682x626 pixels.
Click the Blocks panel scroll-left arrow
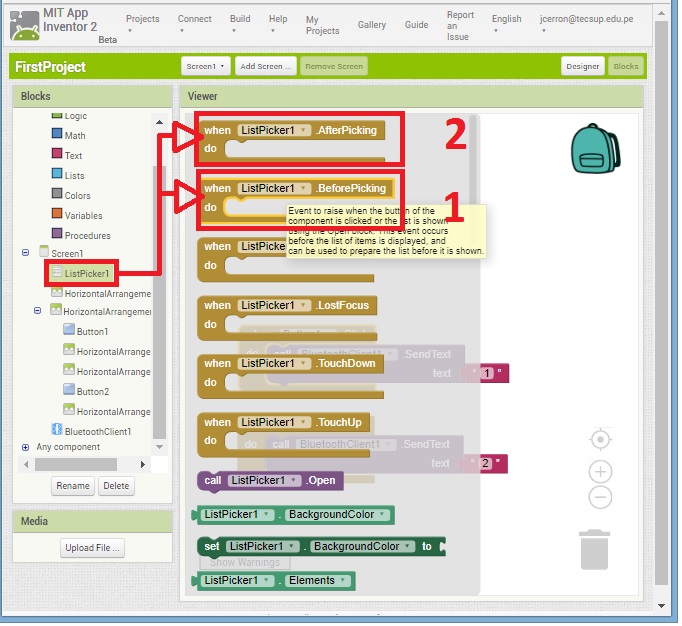[x=26, y=465]
